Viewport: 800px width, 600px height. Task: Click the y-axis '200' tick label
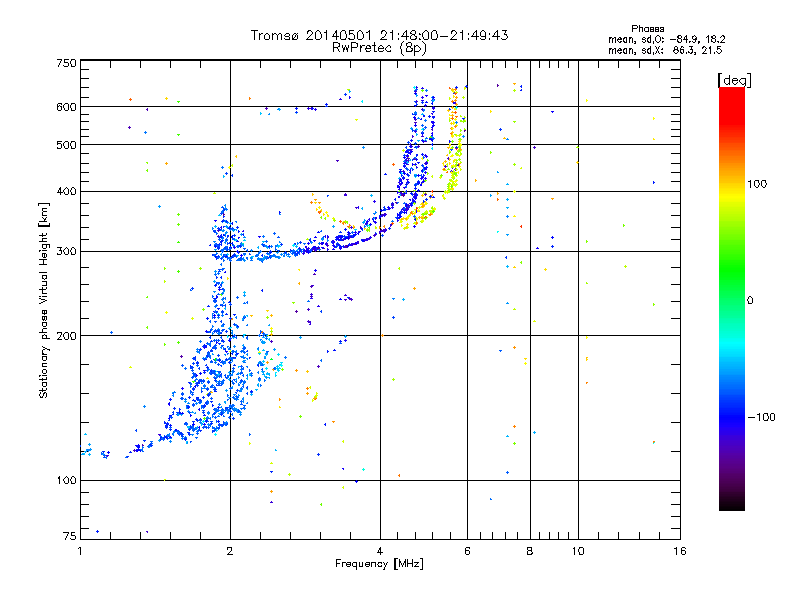coord(66,336)
